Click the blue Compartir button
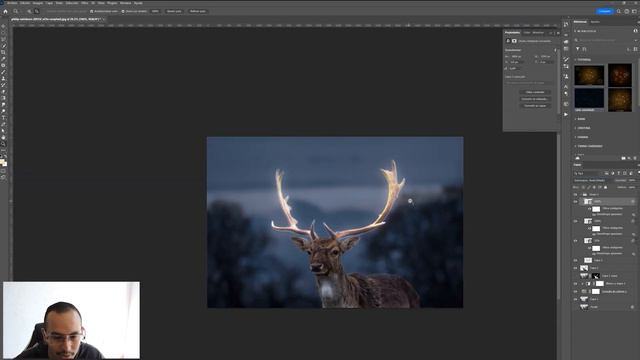Screen dimensions: 640x360 [605, 11]
